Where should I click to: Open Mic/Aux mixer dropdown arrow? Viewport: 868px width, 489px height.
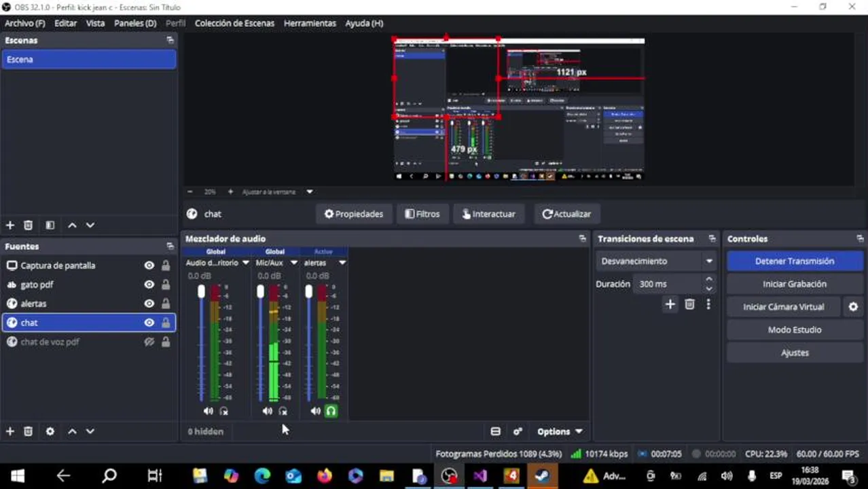[x=293, y=263]
